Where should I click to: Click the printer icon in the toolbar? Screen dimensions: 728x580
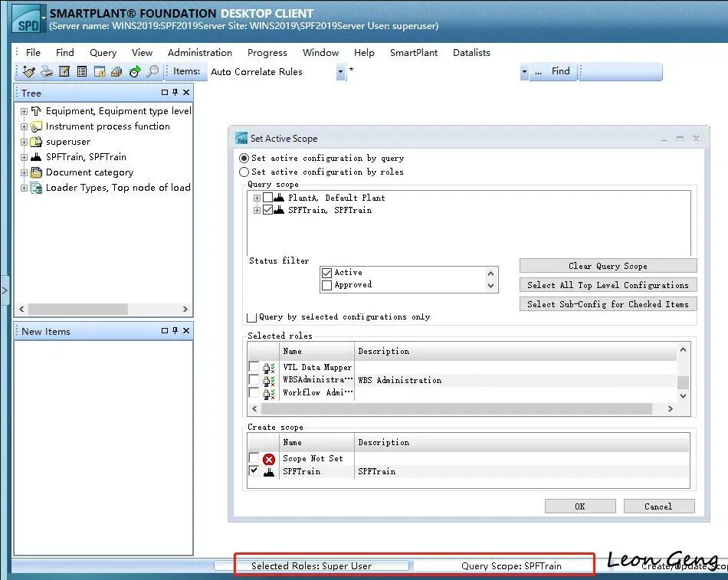click(x=47, y=71)
